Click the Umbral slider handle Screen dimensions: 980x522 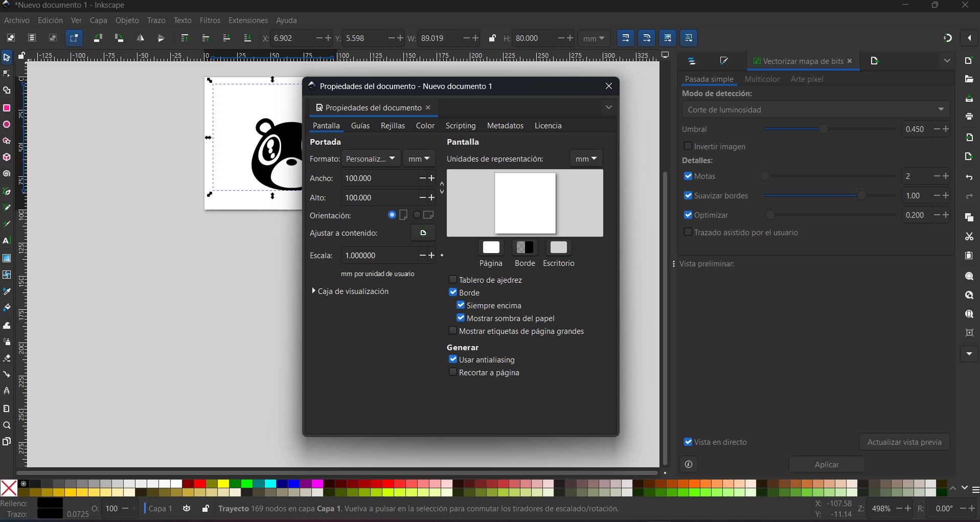pos(823,129)
